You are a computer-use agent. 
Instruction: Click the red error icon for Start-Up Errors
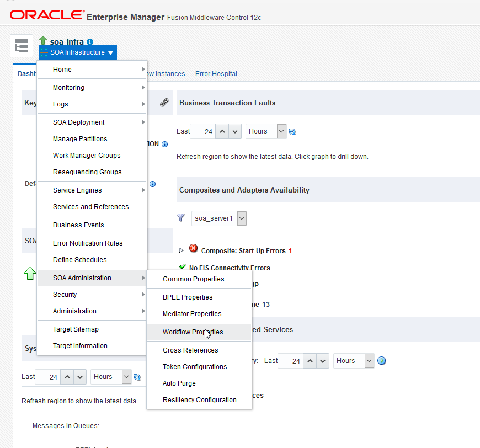[194, 248]
